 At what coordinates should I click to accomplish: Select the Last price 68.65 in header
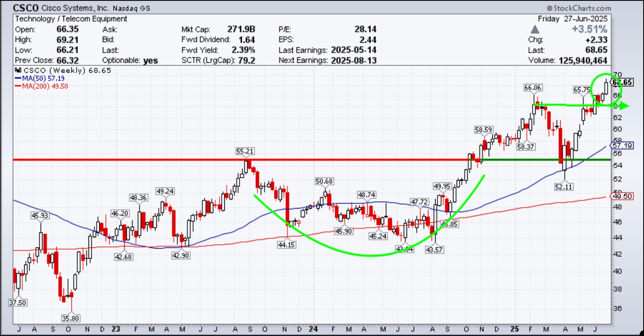[x=596, y=50]
